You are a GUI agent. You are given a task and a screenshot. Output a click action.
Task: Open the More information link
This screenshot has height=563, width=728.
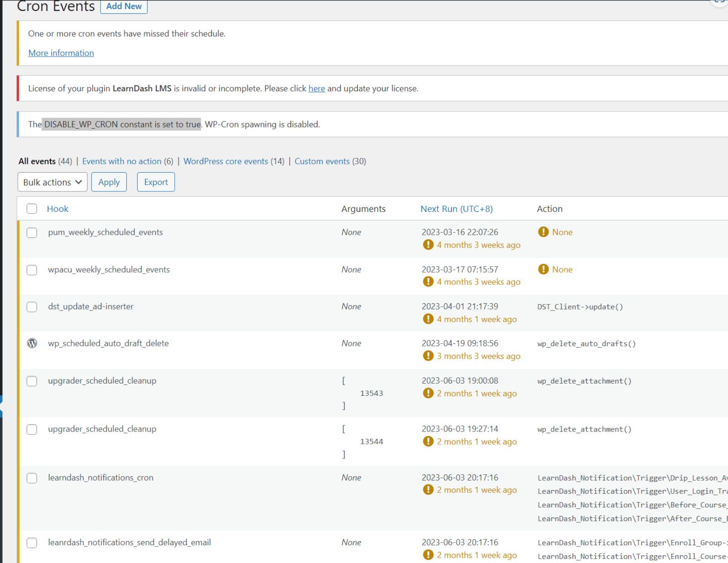[x=61, y=53]
